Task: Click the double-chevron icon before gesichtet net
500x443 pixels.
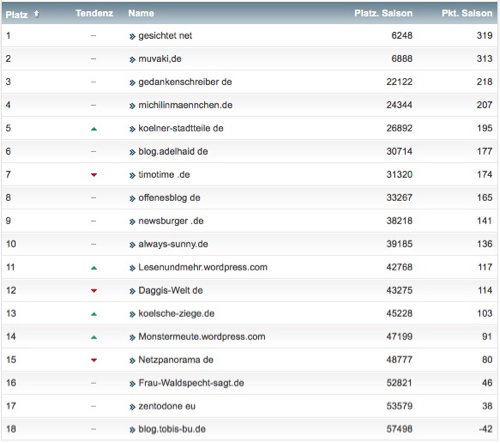Action: [132, 37]
